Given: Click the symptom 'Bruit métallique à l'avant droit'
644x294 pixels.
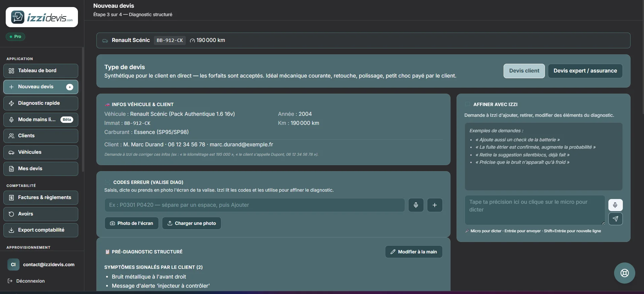Looking at the screenshot, I should coord(149,277).
